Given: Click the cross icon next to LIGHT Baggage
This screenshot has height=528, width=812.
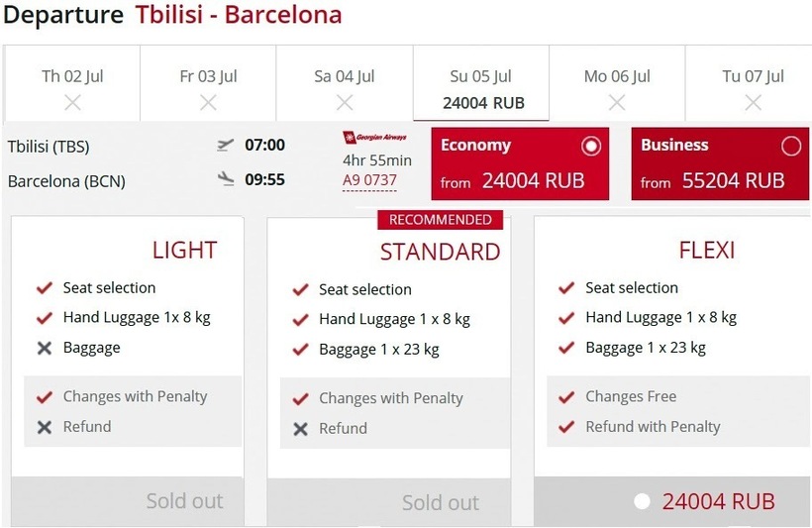Looking at the screenshot, I should (x=44, y=348).
